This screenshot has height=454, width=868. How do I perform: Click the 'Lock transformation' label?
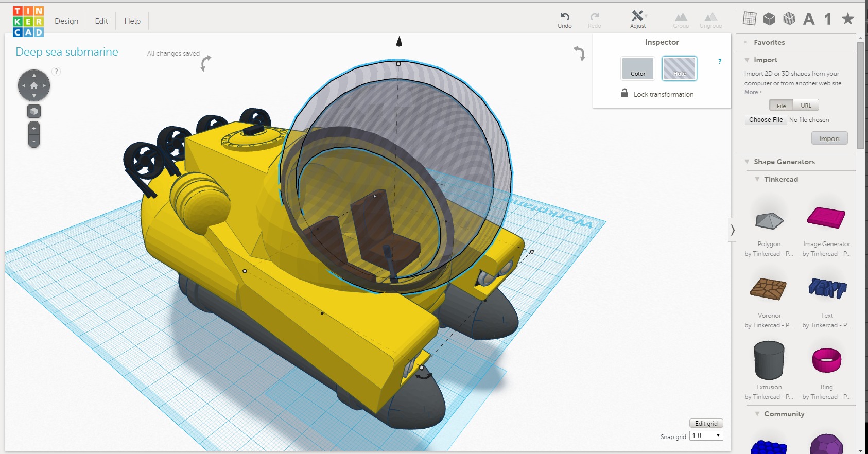coord(664,95)
